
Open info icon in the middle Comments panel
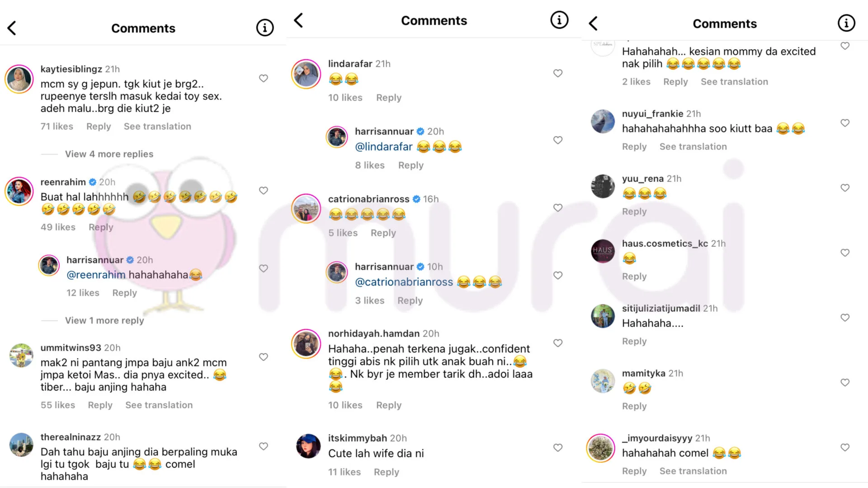tap(559, 20)
